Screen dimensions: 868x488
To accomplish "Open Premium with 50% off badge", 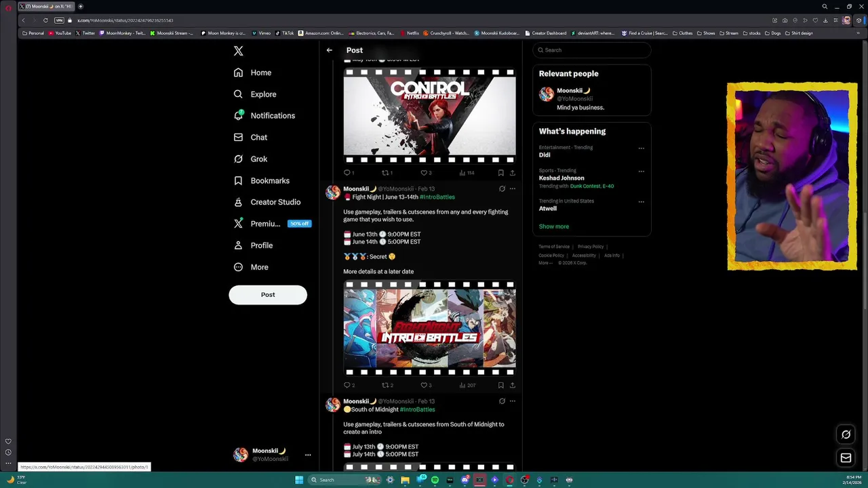I will click(272, 224).
